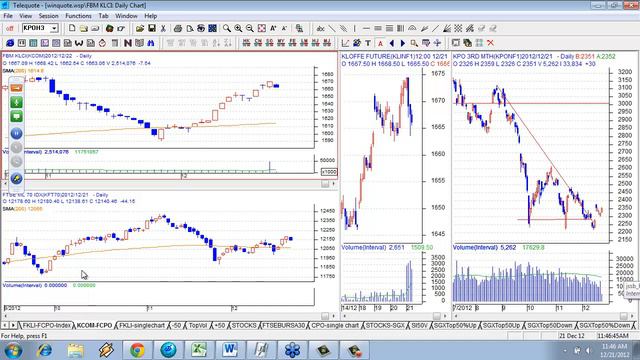
Task: Click the bold W icon in second toolbar
Action: (x=79, y=42)
